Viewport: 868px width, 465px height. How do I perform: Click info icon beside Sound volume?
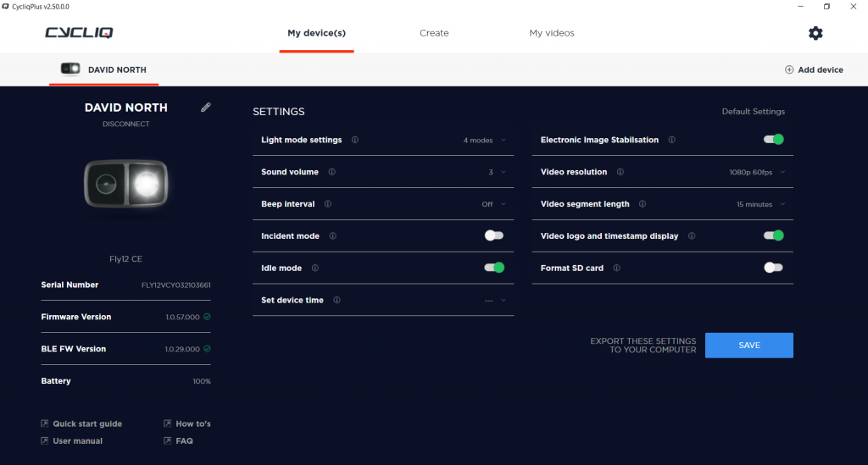tap(331, 172)
